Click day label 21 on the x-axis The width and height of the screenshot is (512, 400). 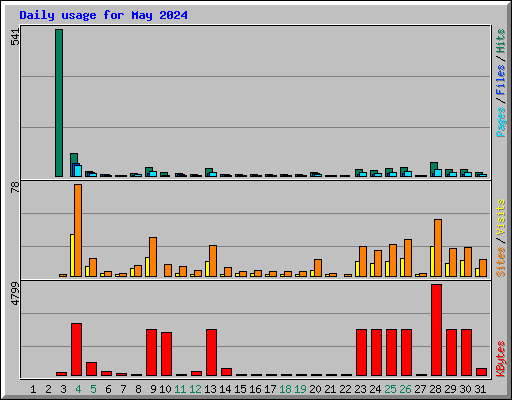330,389
